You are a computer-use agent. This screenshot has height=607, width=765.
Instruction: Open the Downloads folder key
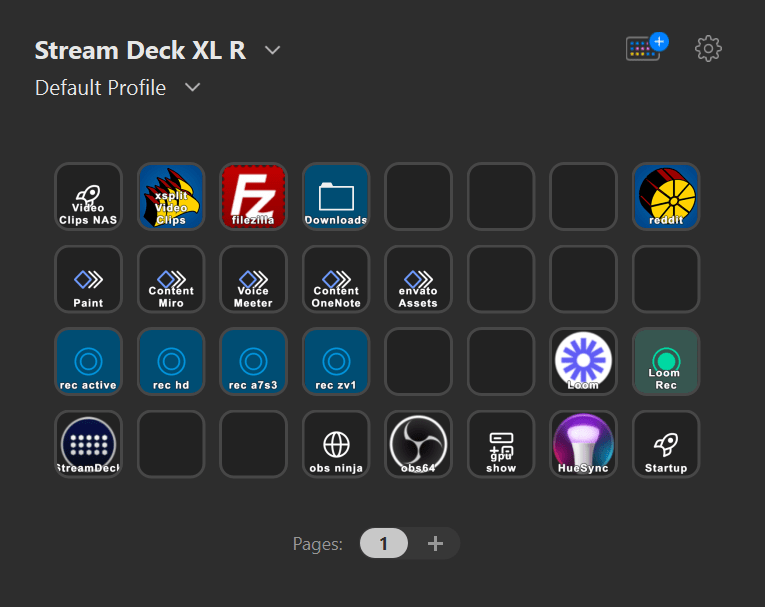coord(336,196)
